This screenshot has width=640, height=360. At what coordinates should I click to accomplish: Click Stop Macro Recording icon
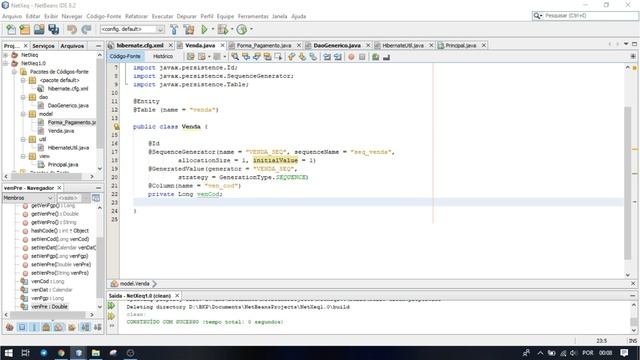(362, 57)
